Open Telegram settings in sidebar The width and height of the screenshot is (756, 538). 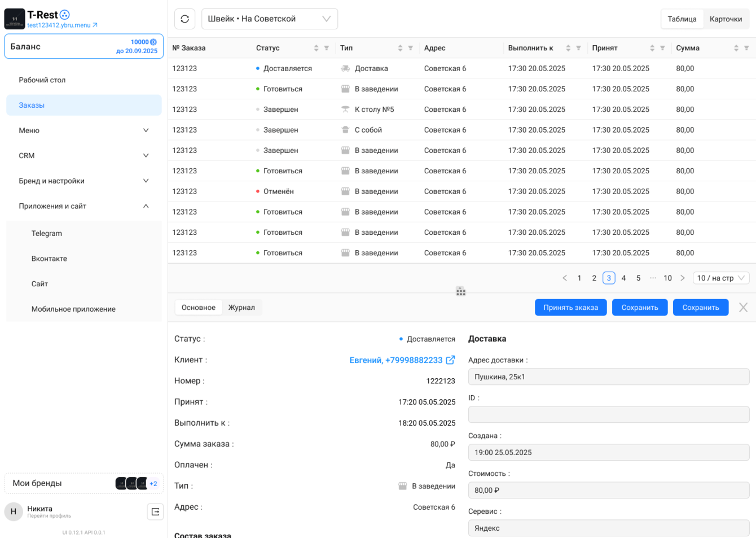point(84,233)
